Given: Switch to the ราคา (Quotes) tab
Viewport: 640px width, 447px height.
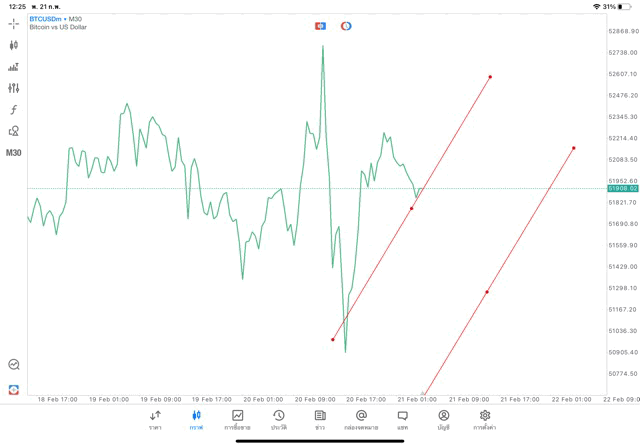Looking at the screenshot, I should click(155, 420).
